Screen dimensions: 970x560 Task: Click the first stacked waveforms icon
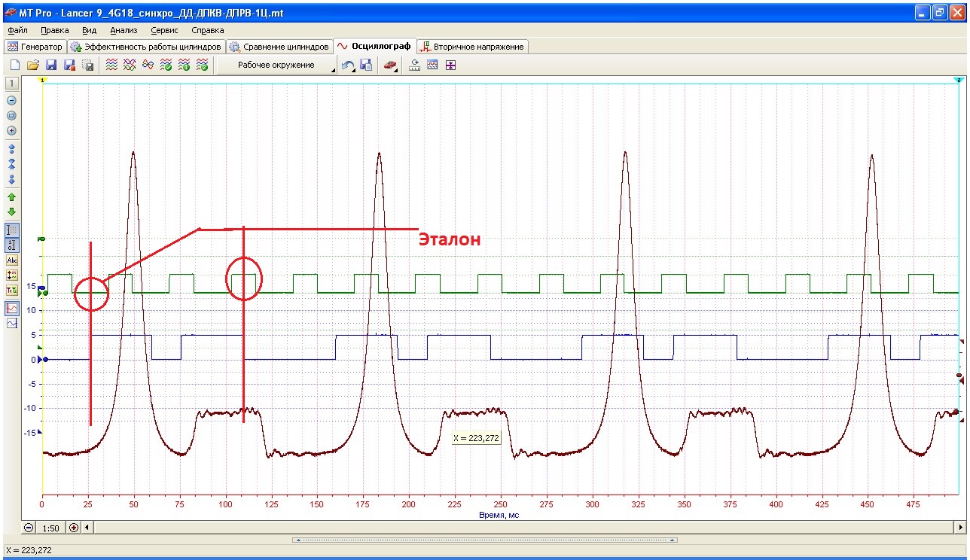(111, 65)
